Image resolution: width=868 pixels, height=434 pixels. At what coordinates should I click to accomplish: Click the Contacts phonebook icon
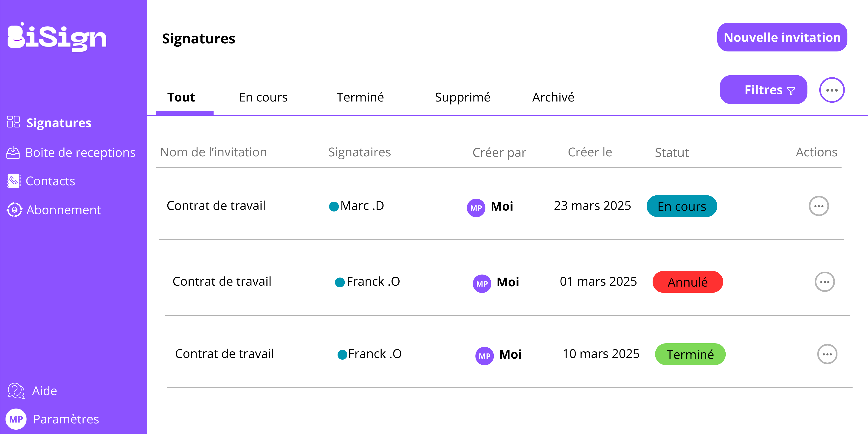[14, 181]
